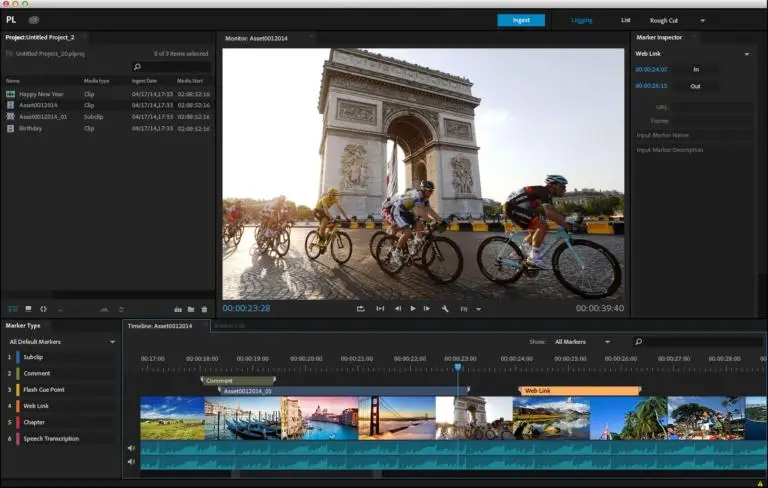Mute the second audio track speaker
768x488 pixels.
point(131,462)
